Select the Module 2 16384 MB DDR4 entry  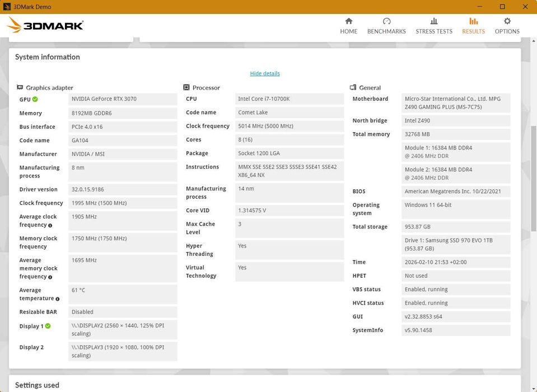[x=456, y=174]
